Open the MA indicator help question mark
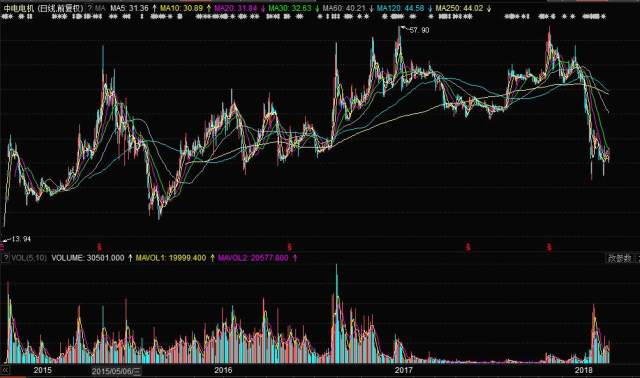The width and height of the screenshot is (640, 378). (90, 8)
